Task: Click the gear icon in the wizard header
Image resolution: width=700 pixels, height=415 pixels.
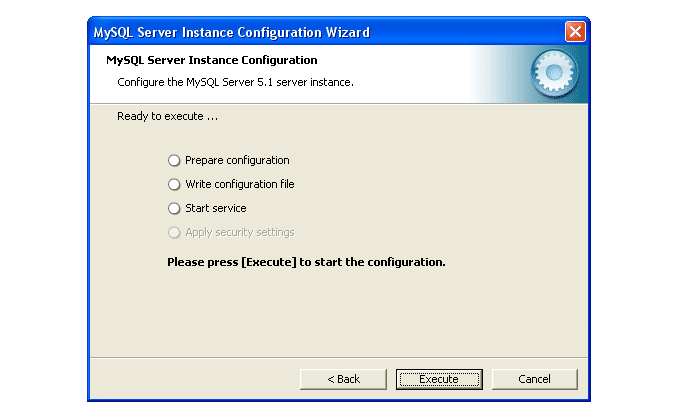Action: click(x=549, y=73)
